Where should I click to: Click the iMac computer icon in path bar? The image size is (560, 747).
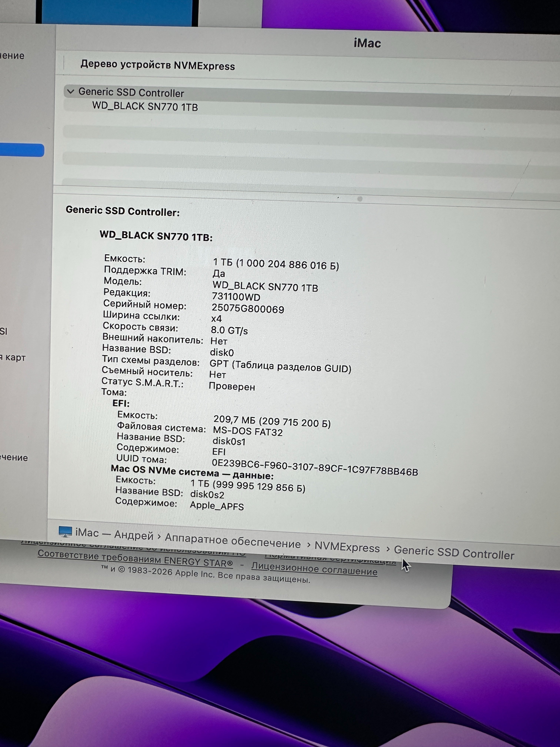(x=65, y=532)
